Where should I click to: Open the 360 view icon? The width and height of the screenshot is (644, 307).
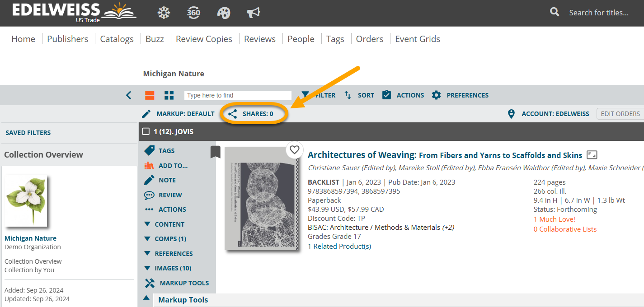pos(193,13)
